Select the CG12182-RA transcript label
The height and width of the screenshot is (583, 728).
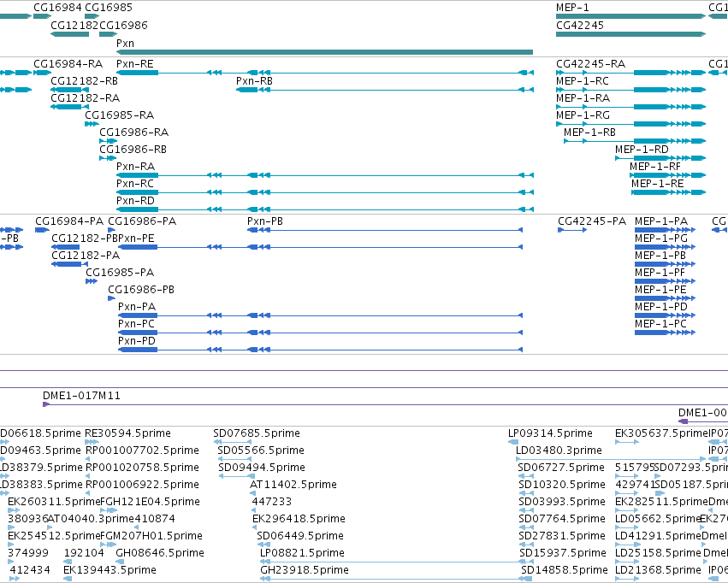(x=85, y=98)
